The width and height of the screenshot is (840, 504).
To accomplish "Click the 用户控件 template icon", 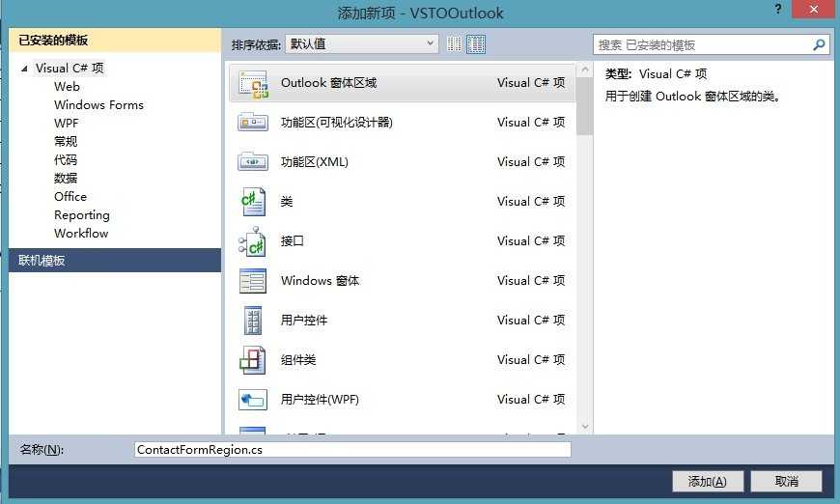I will (x=253, y=321).
